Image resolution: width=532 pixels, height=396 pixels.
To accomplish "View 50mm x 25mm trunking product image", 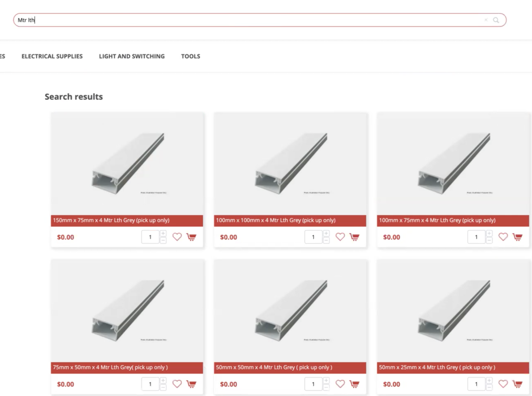I will (x=453, y=311).
